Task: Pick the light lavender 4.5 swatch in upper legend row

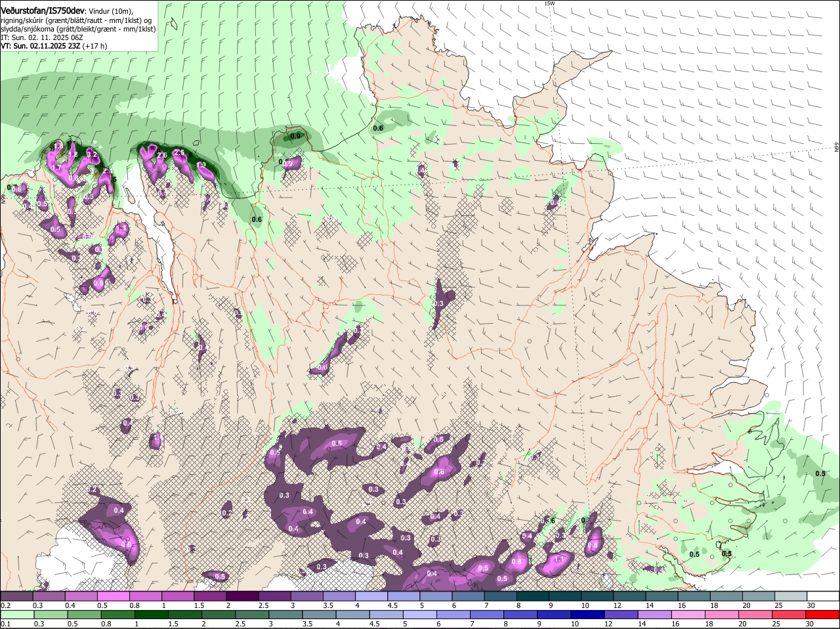Action: (402, 596)
